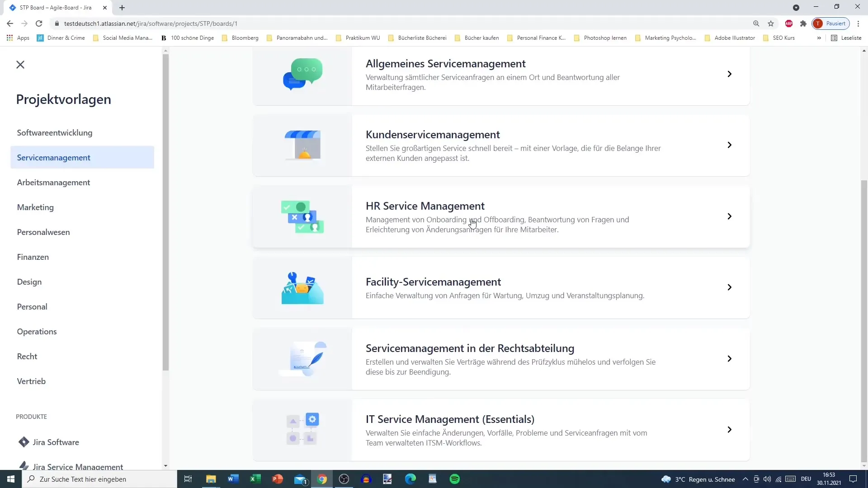The image size is (868, 488).
Task: Expand Allgemeines Servicemanagement with its chevron
Action: tap(729, 74)
